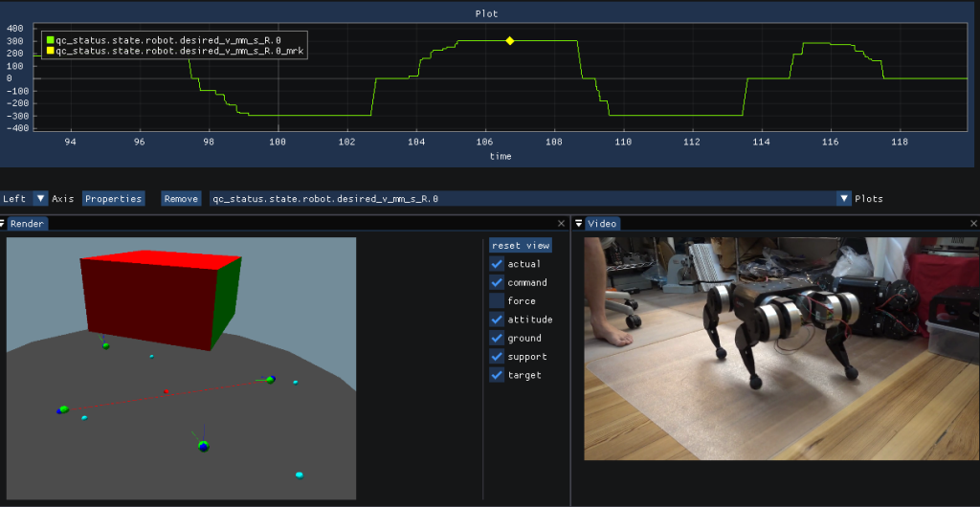The image size is (980, 507).
Task: Click the yellow desired_v_mm_s_R.0_mrk legend swatch
Action: [x=50, y=52]
